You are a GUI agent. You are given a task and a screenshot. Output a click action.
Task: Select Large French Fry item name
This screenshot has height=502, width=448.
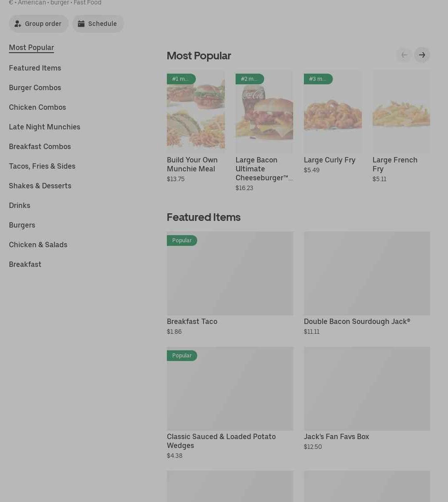[395, 164]
